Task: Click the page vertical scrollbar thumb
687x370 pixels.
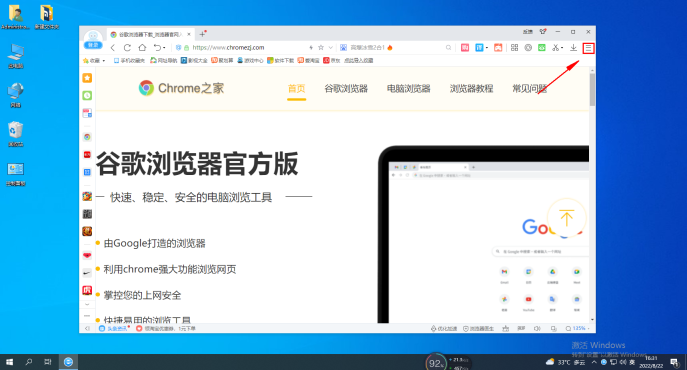Action: point(592,89)
